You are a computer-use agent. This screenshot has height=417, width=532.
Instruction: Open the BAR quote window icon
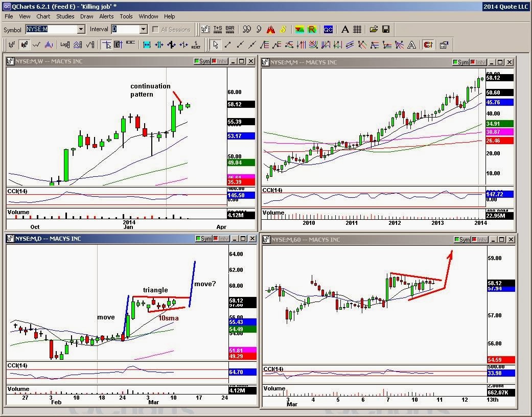point(229,30)
